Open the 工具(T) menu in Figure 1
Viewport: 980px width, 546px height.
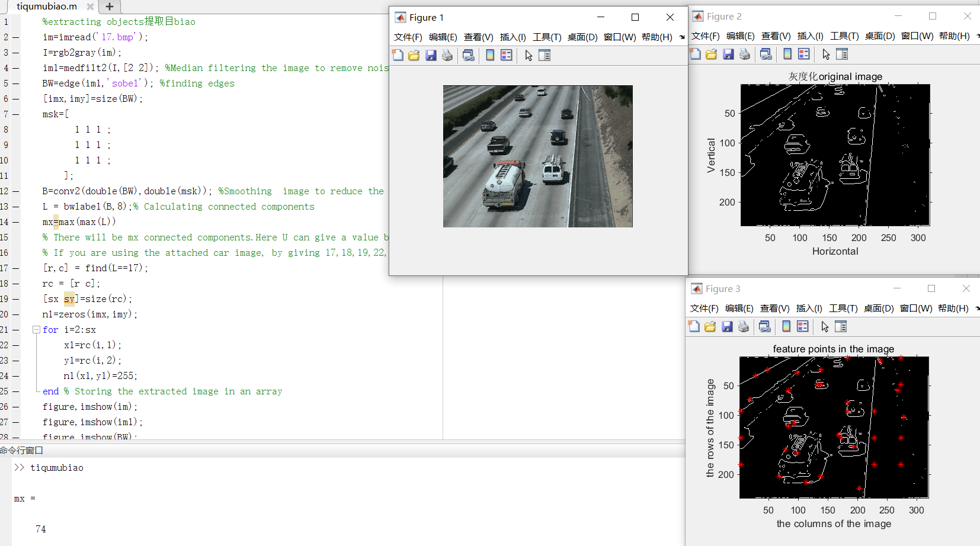pyautogui.click(x=547, y=36)
